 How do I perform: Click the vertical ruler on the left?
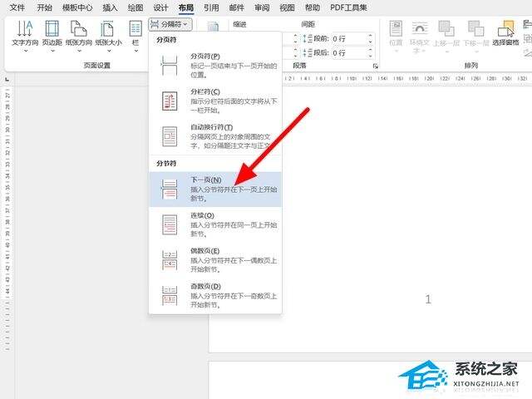pyautogui.click(x=7, y=219)
